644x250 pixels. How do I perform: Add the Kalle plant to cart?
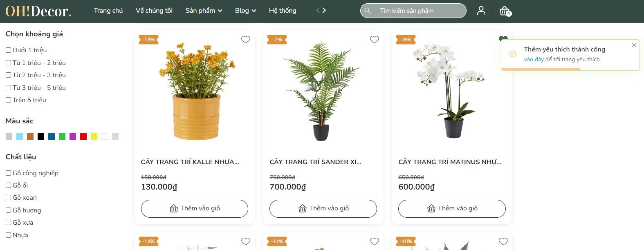pyautogui.click(x=195, y=209)
